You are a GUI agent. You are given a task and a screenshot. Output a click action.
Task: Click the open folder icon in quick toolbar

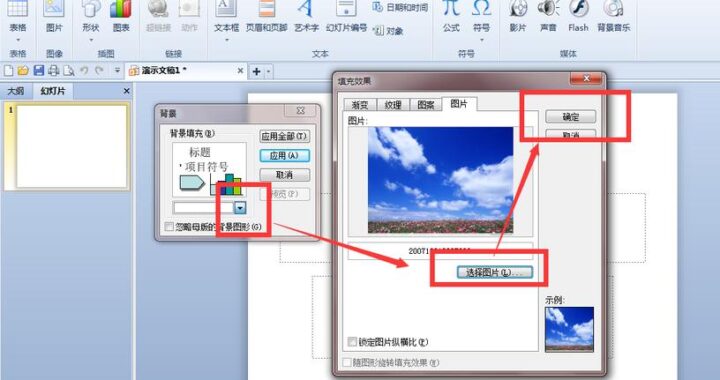(x=23, y=71)
